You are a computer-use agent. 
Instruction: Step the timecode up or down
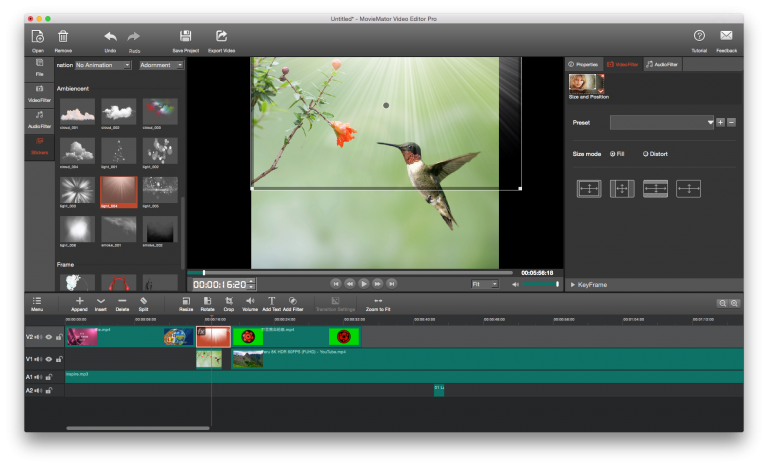click(252, 284)
